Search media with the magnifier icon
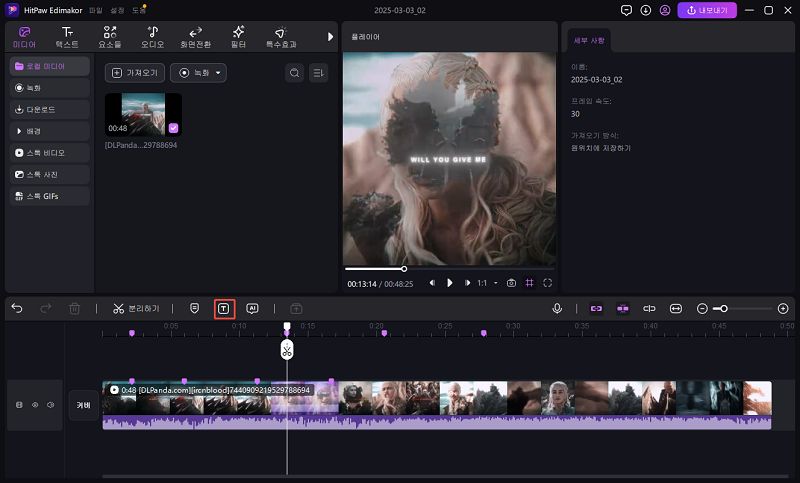The width and height of the screenshot is (800, 483). 294,73
